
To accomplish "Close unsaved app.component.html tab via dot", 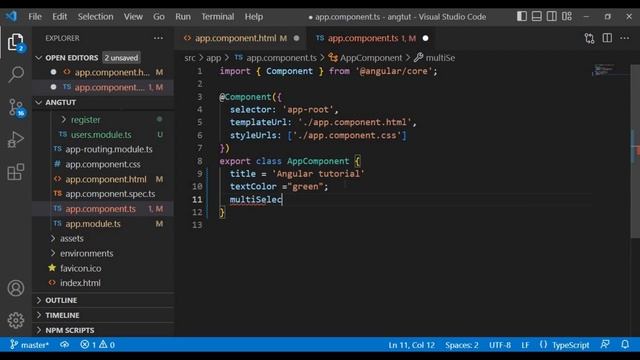I will coord(296,38).
